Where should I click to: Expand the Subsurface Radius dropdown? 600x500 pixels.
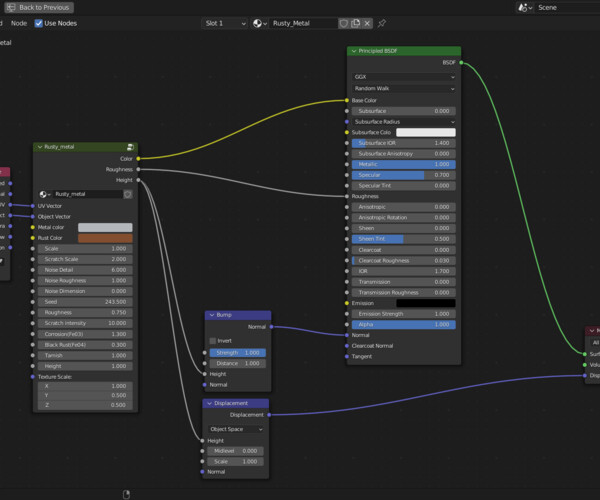[x=404, y=122]
